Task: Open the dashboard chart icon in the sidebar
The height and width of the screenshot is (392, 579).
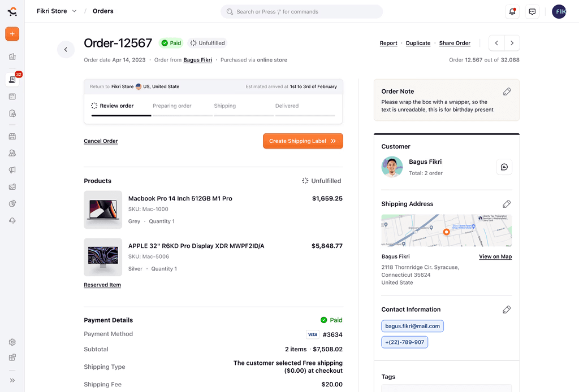Action: click(x=12, y=56)
